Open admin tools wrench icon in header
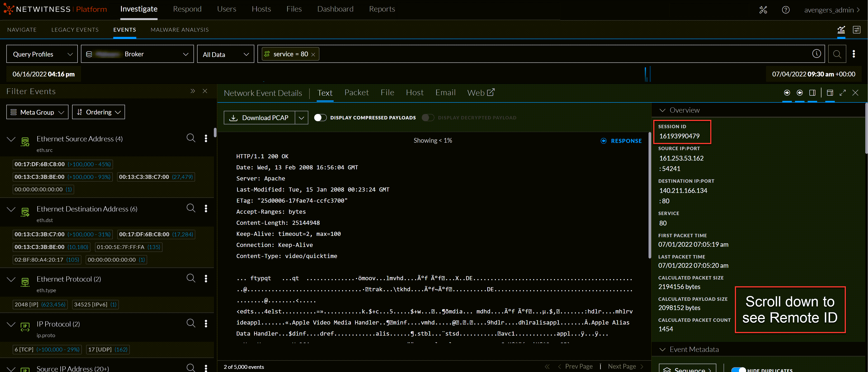 (x=763, y=10)
